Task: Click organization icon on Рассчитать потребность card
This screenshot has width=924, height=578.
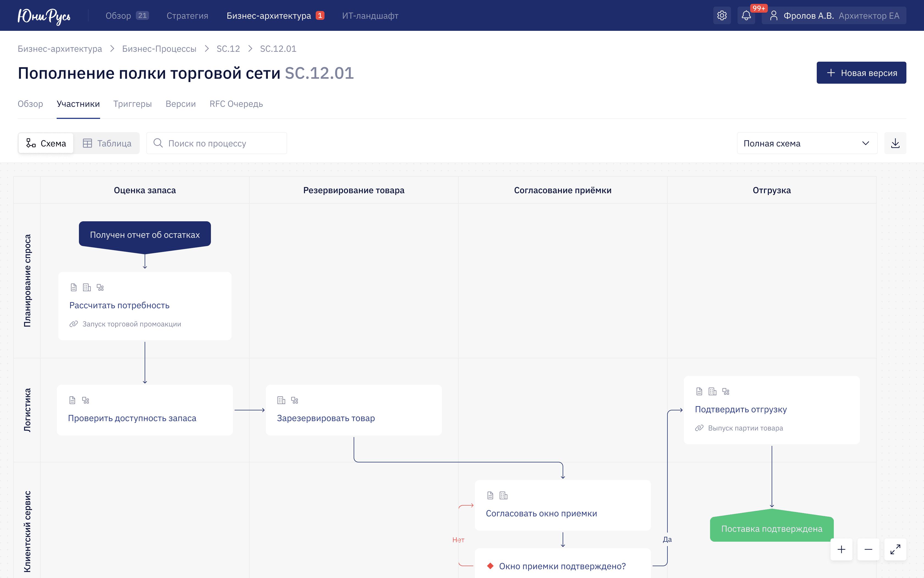Action: [87, 287]
